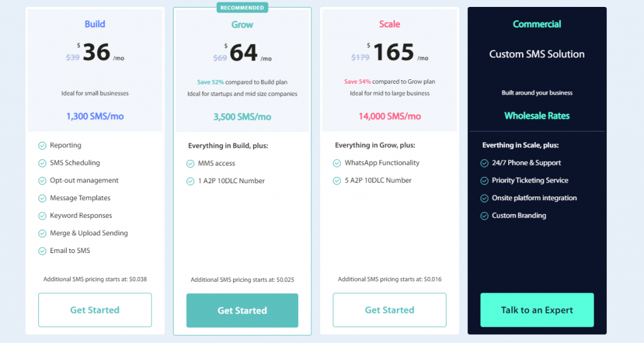Choose Get Started on the Scale plan
The width and height of the screenshot is (644, 343).
point(389,310)
